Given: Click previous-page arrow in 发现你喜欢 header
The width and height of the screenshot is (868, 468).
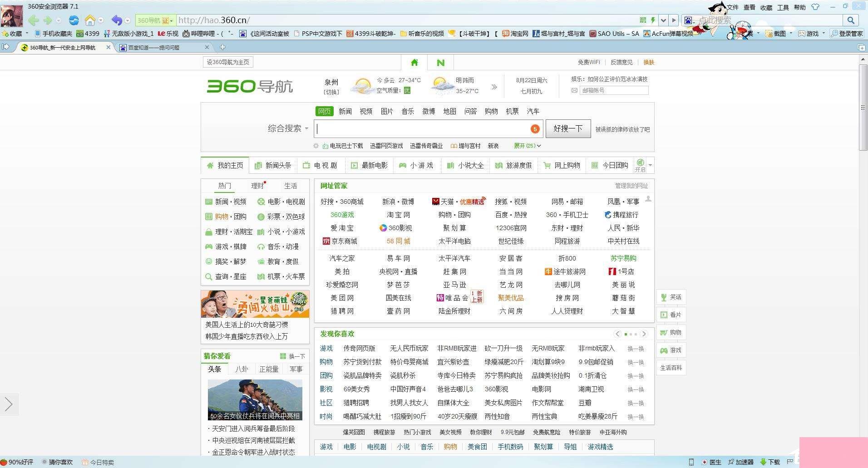Looking at the screenshot, I should point(617,334).
